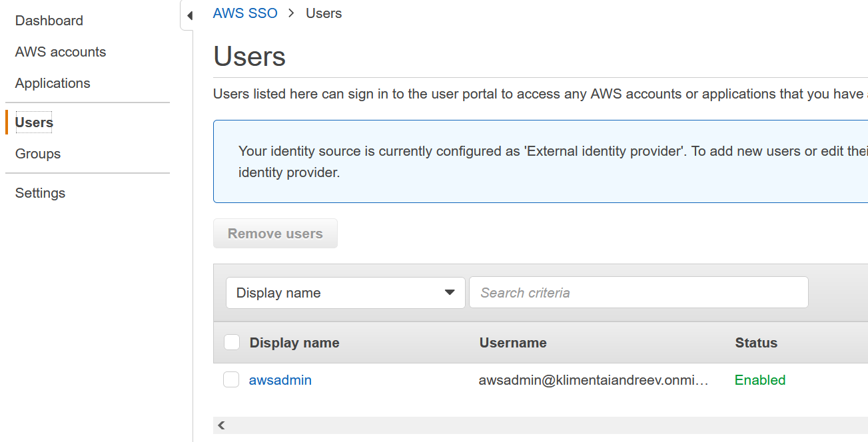Click the AWS SSO breadcrumb link

(245, 13)
